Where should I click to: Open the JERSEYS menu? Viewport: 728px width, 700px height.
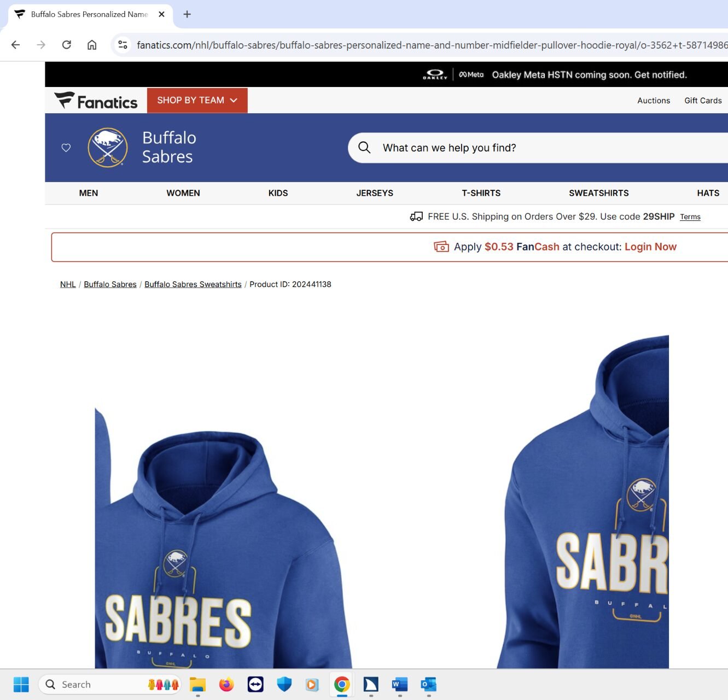[375, 193]
